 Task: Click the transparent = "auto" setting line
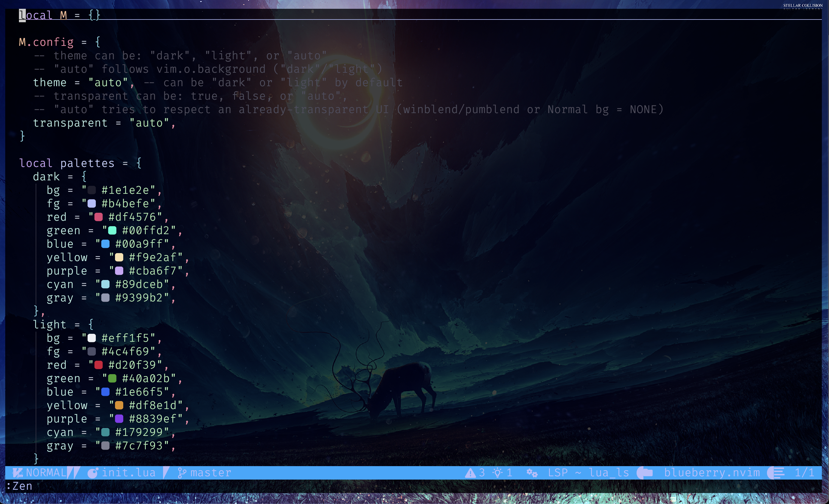tap(104, 123)
